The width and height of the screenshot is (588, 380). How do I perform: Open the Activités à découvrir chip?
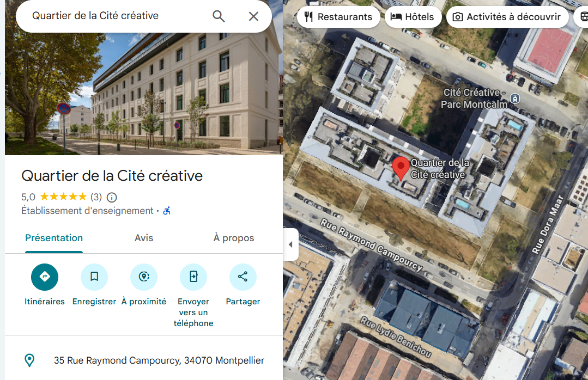pos(507,17)
